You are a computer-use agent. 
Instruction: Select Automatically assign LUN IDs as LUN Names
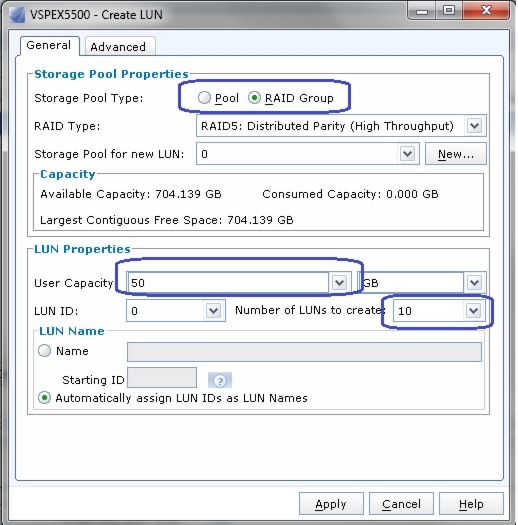(x=44, y=398)
